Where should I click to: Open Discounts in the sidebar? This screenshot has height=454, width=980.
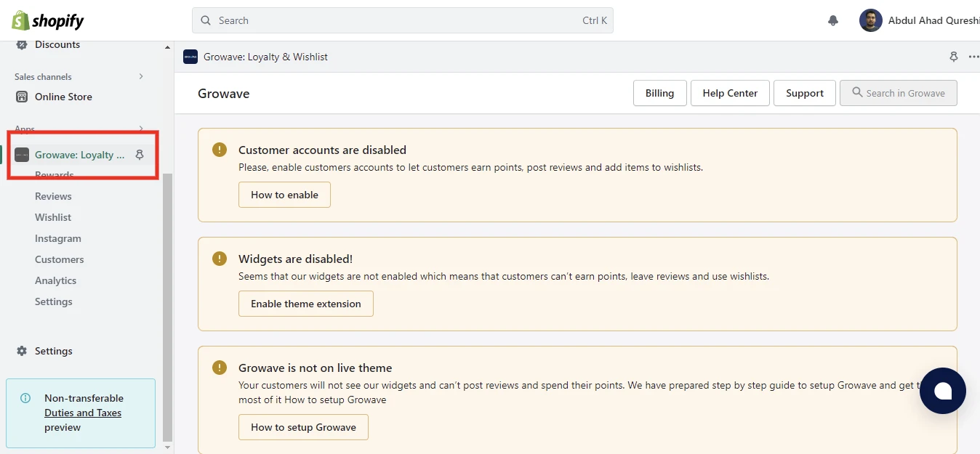(x=57, y=44)
